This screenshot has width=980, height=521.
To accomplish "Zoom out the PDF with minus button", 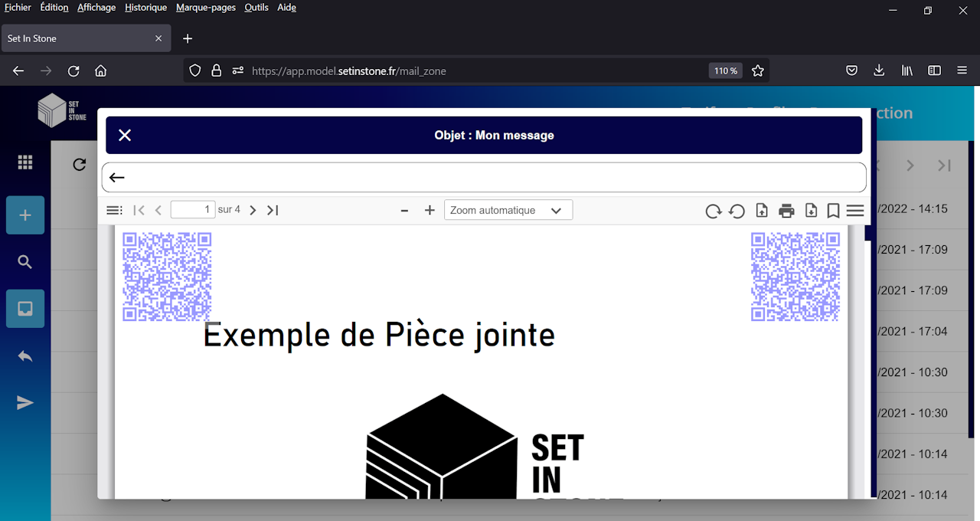I will point(405,210).
